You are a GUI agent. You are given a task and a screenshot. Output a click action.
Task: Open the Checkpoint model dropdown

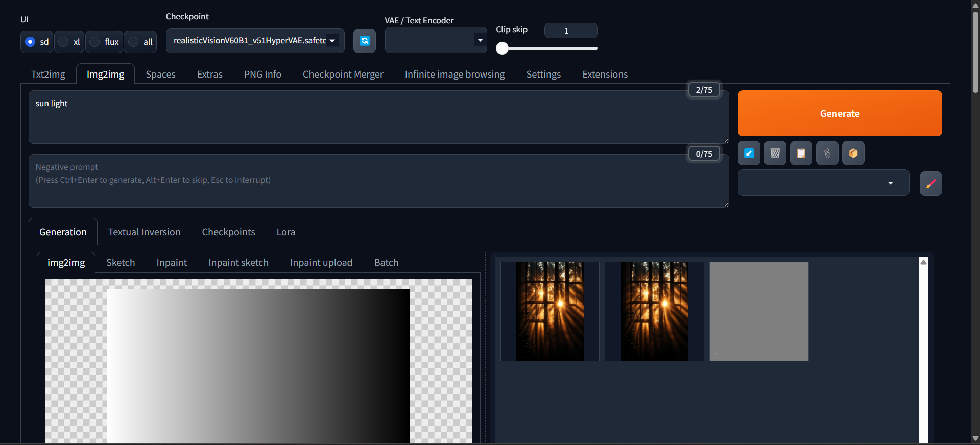pos(255,41)
